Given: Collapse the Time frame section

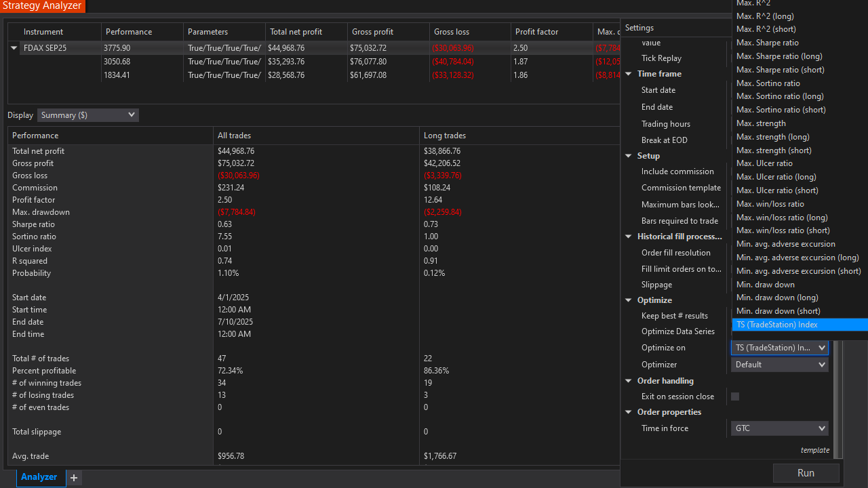Looking at the screenshot, I should pos(629,73).
